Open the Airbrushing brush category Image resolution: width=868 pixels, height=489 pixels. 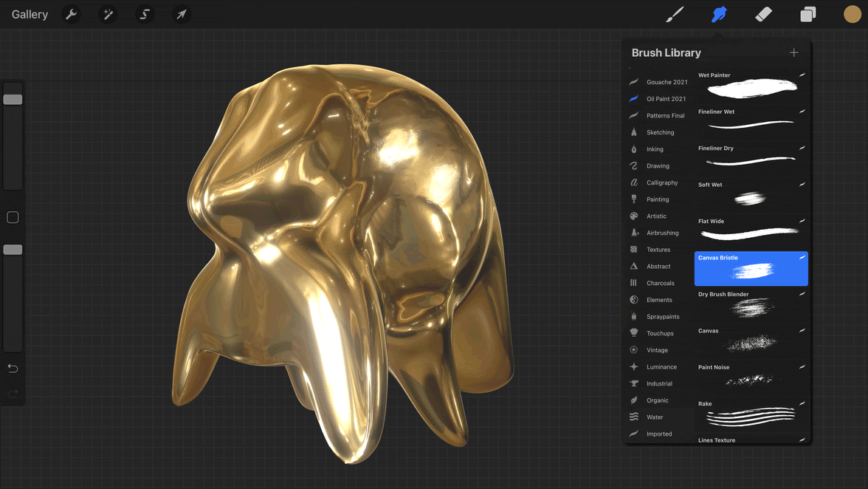click(662, 233)
